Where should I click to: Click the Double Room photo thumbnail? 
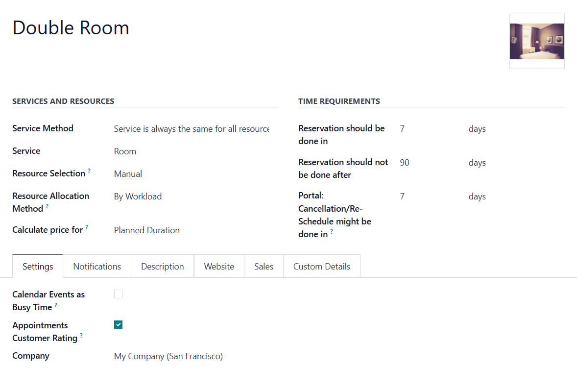(x=537, y=41)
